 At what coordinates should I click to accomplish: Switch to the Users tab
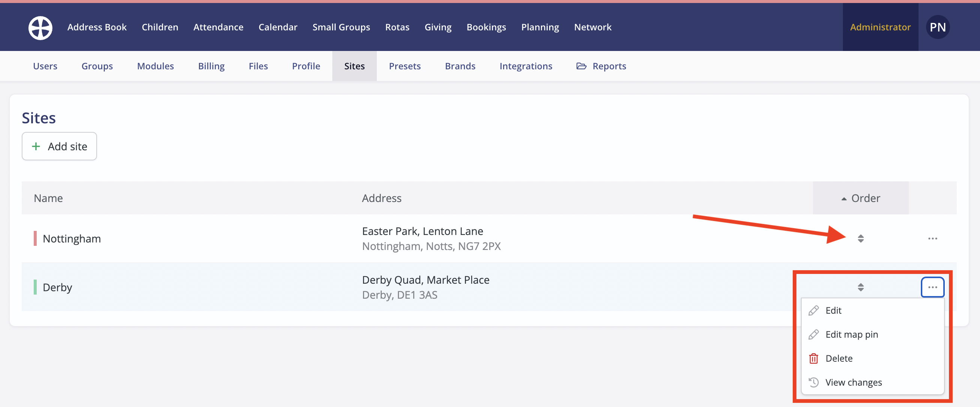point(45,66)
